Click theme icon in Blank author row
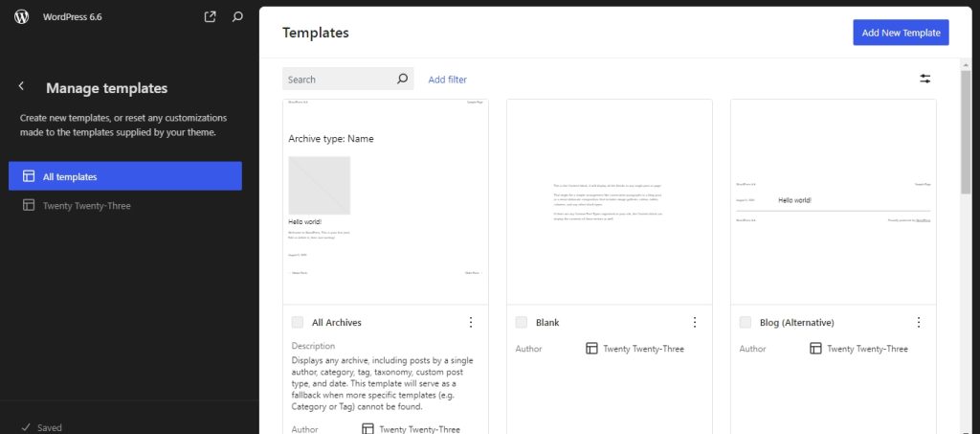This screenshot has height=434, width=980. pos(591,349)
